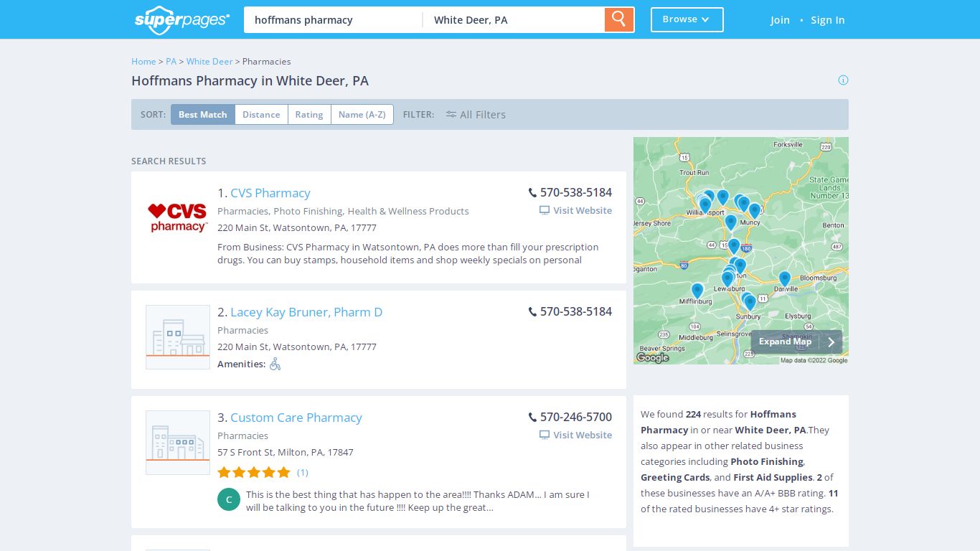This screenshot has width=980, height=551.
Task: Click CVS phone number 570-538-5184
Action: pos(576,193)
